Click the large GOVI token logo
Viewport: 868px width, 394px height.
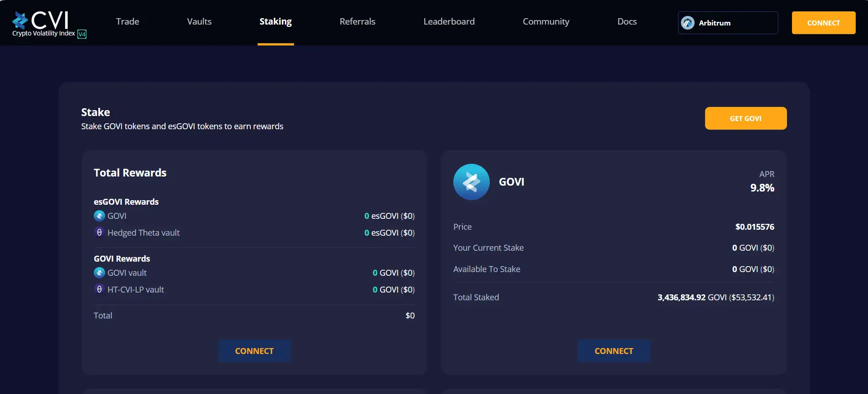tap(471, 182)
